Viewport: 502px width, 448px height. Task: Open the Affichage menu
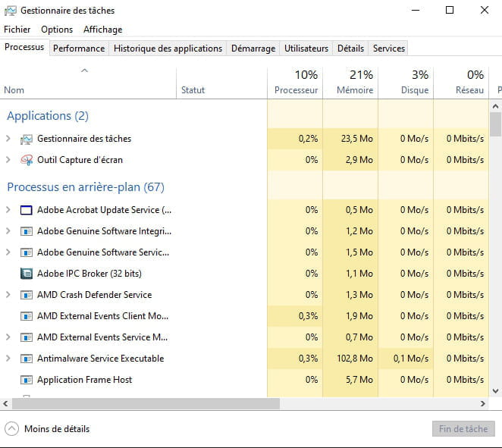[103, 30]
